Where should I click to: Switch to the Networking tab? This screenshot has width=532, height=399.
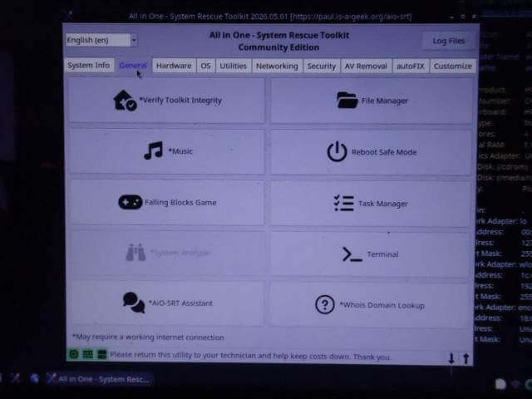(277, 66)
